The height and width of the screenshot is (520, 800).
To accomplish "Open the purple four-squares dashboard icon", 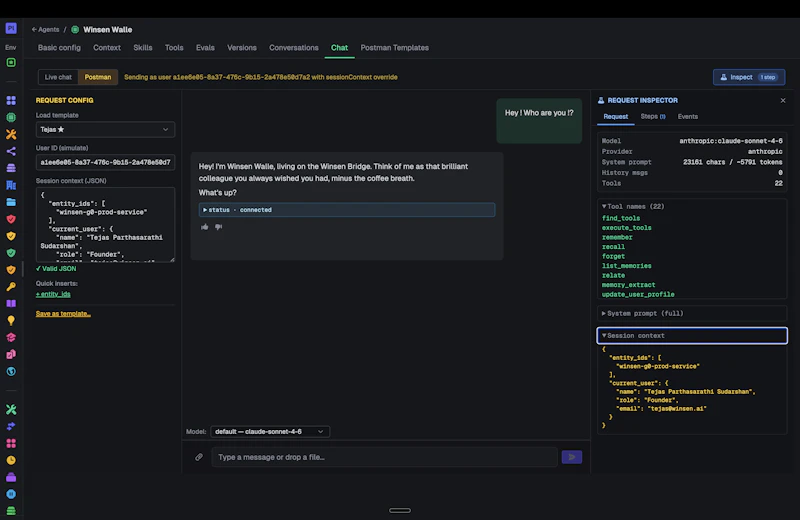I will point(11,101).
